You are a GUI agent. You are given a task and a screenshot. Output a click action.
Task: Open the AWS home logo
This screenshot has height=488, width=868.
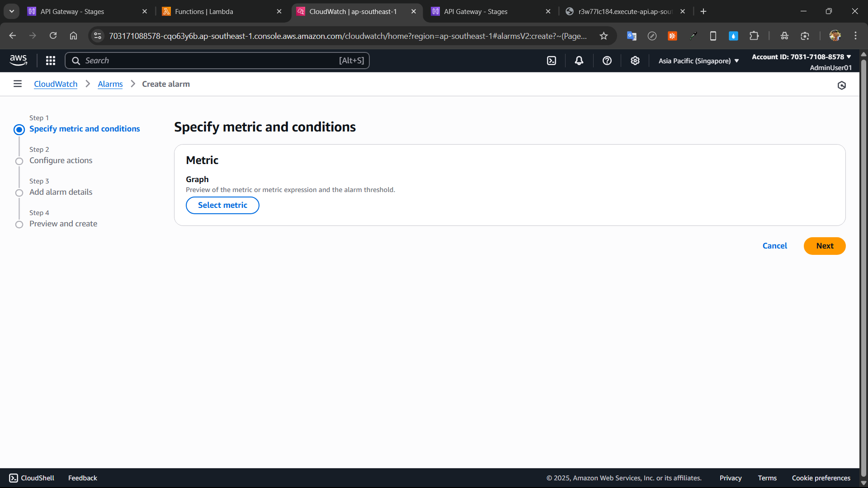[19, 60]
